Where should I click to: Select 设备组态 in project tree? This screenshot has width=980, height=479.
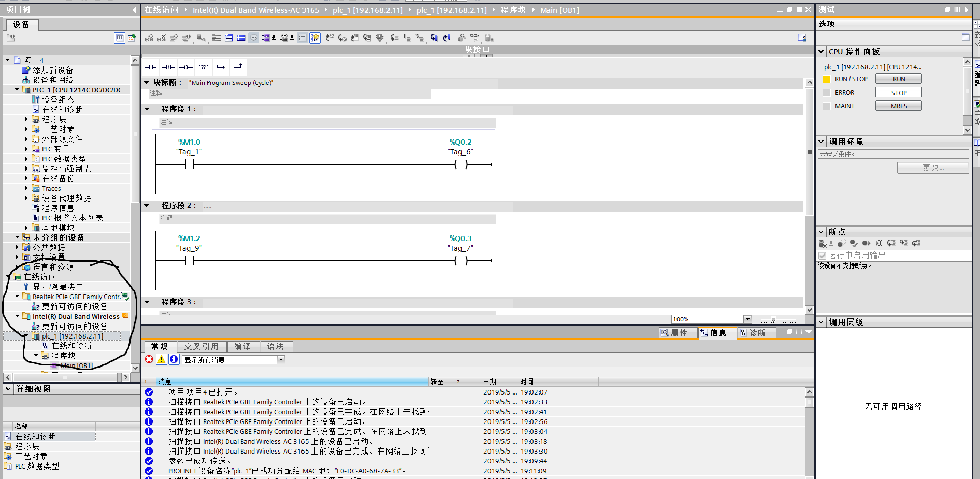(58, 100)
